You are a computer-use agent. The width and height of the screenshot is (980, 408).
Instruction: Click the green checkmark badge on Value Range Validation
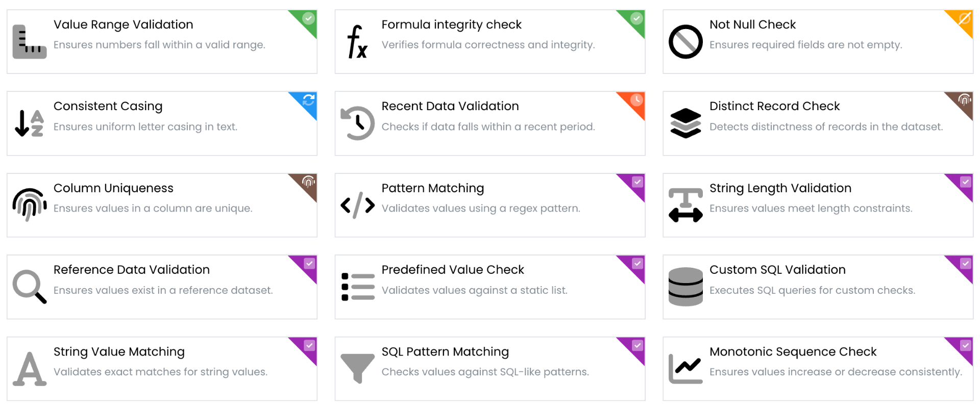click(308, 19)
